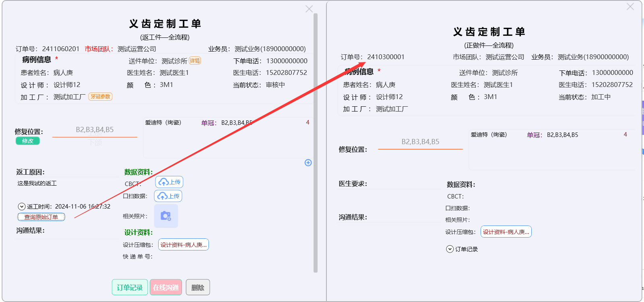Image resolution: width=644 pixels, height=302 pixels.
Task: Click the B2,B3,B4,B5 tooth position field on left
Action: [x=95, y=130]
